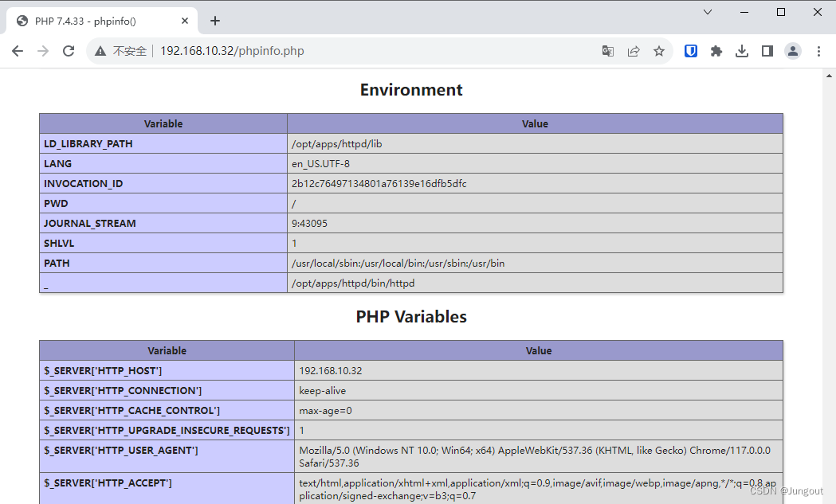
Task: Click the PATH variable cell
Action: click(x=163, y=264)
